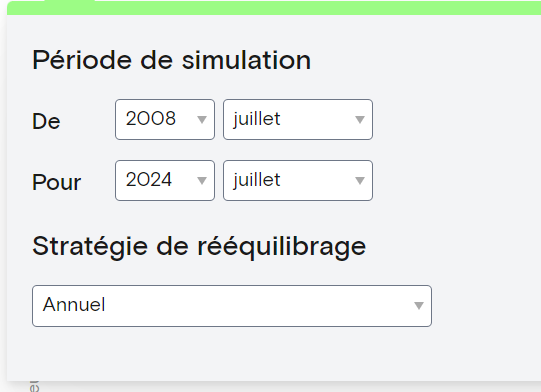Viewport: 541px width, 392px height.
Task: Click the green header bar at the top
Action: (x=274, y=8)
